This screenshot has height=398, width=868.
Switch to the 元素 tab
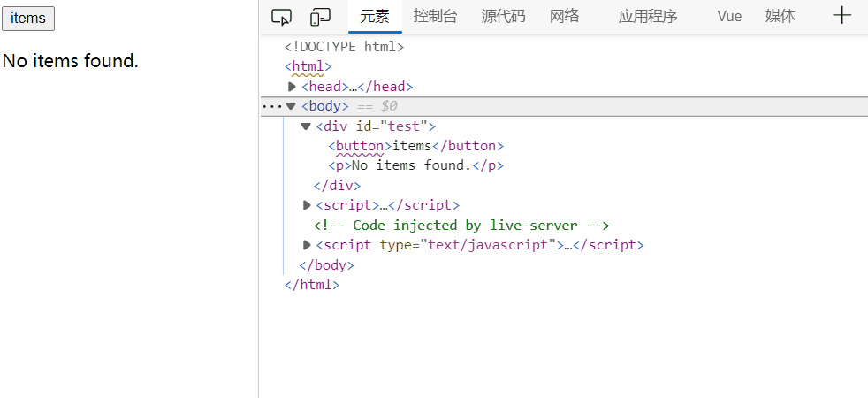point(375,17)
